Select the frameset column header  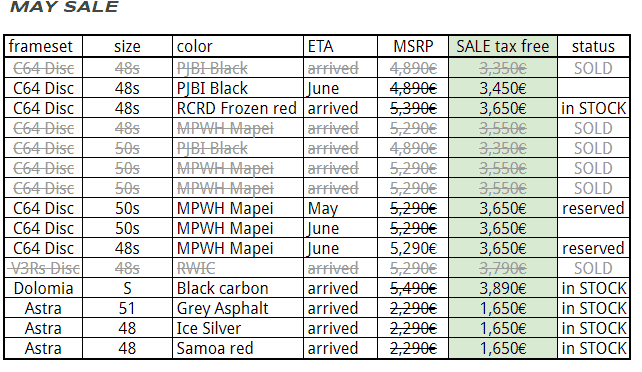(x=41, y=46)
